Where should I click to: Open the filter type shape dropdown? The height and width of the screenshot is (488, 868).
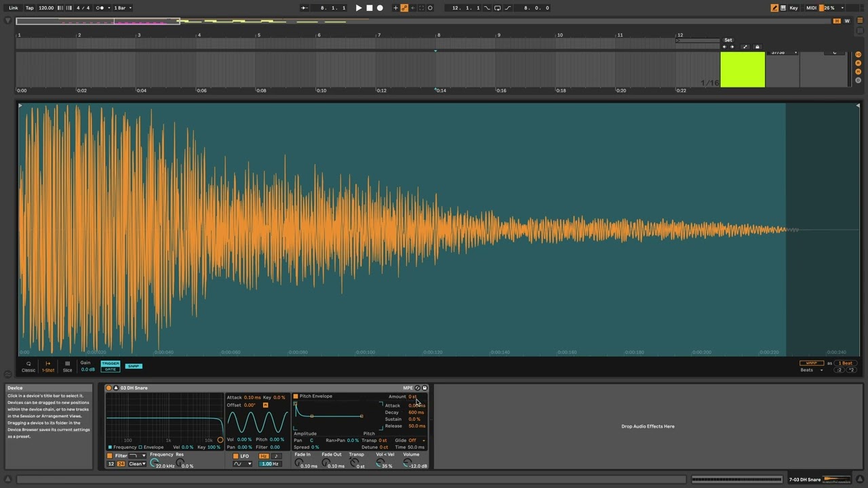pyautogui.click(x=137, y=456)
